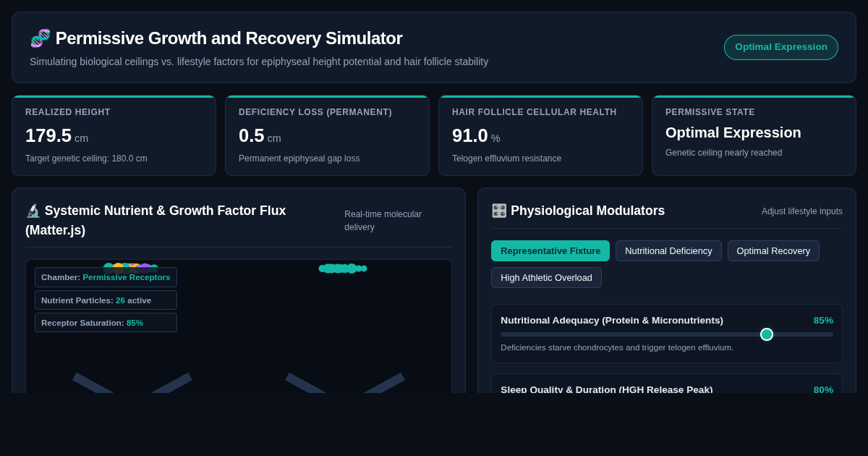The height and width of the screenshot is (456, 868).
Task: Click the Nutrient Particles: 26 active label
Action: tap(106, 300)
